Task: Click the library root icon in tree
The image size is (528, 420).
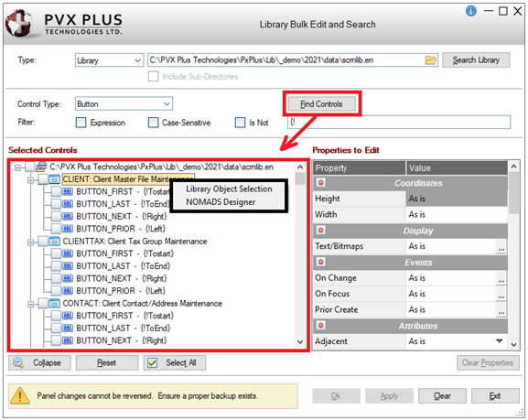Action: 41,167
